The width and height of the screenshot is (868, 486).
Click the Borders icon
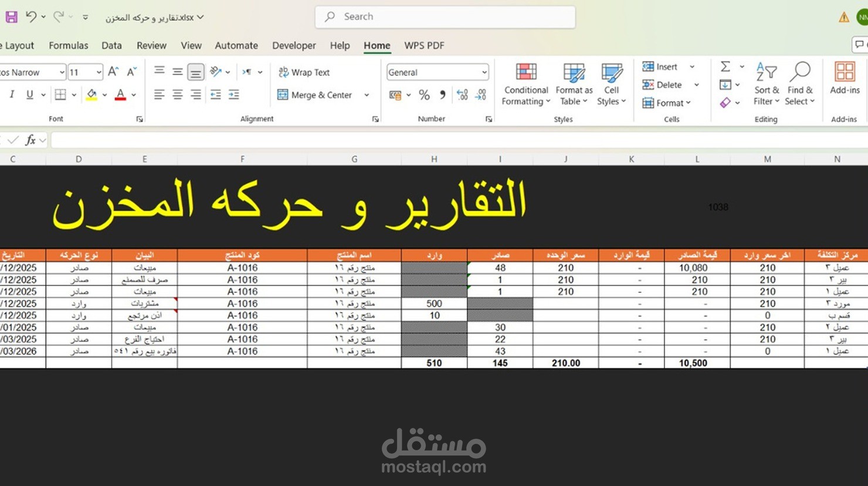(60, 95)
